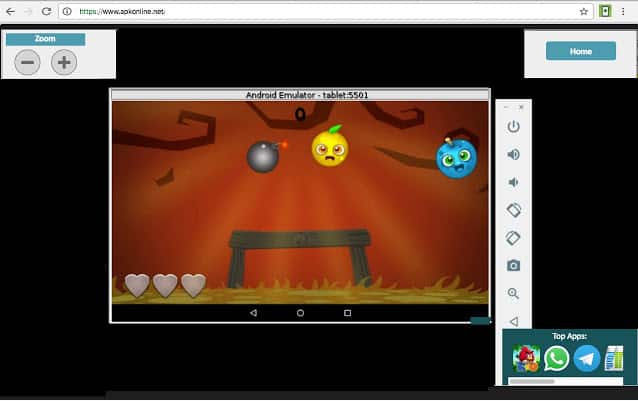Tap the blue fruit character

coord(457,158)
